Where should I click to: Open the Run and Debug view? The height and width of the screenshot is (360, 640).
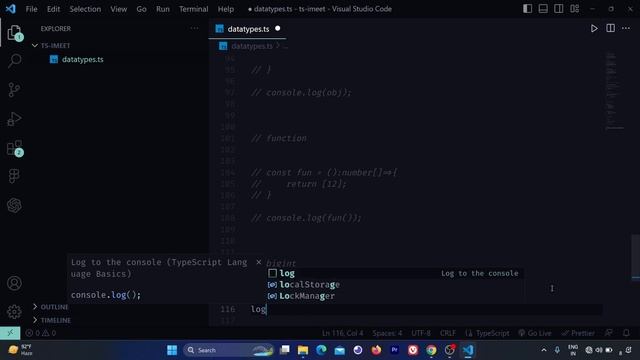pyautogui.click(x=14, y=119)
